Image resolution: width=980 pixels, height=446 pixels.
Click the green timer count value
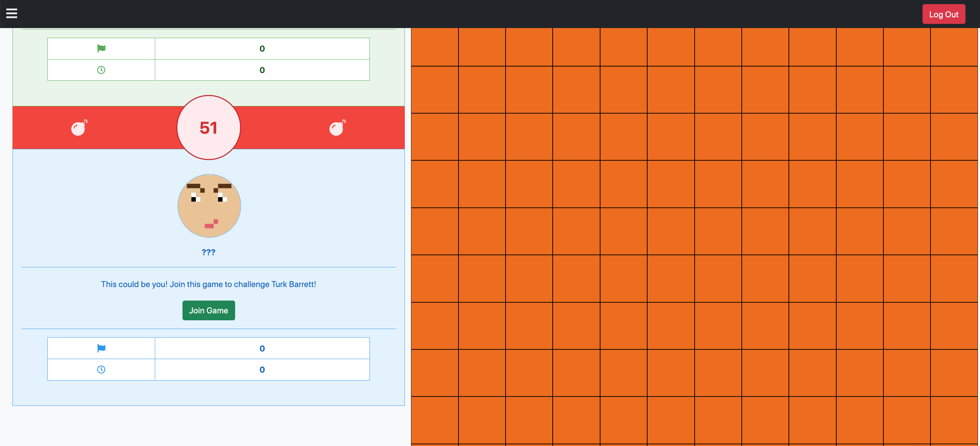coord(262,70)
